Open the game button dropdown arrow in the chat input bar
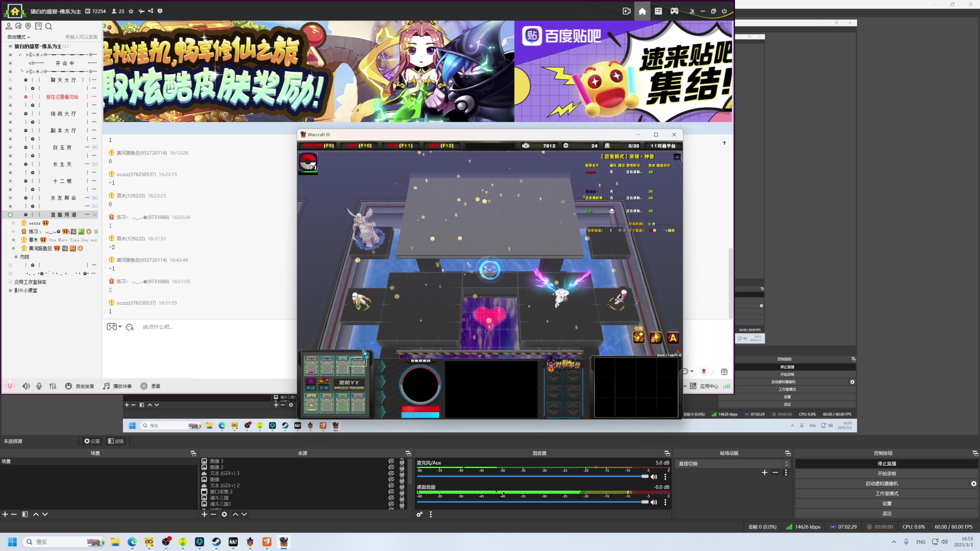This screenshot has width=980, height=551. (120, 327)
